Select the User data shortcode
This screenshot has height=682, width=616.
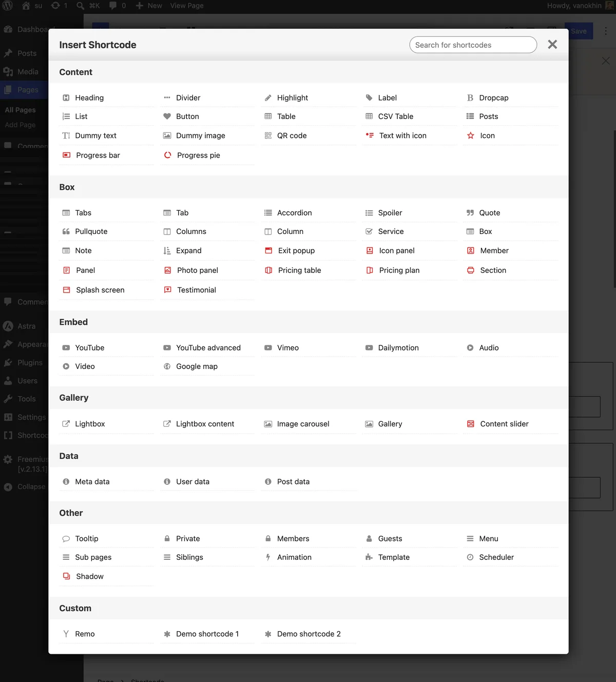[x=207, y=481]
